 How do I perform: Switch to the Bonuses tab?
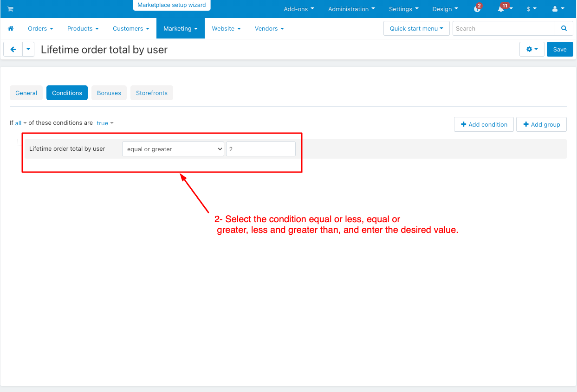[x=109, y=93]
